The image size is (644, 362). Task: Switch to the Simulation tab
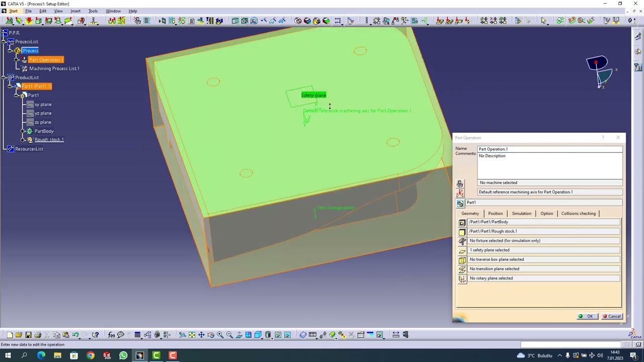[521, 214]
